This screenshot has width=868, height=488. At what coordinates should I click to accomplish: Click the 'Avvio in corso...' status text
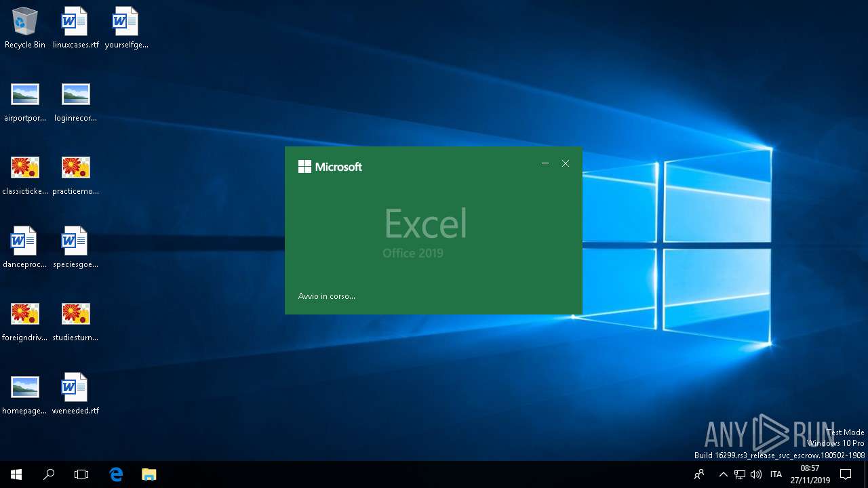point(327,296)
